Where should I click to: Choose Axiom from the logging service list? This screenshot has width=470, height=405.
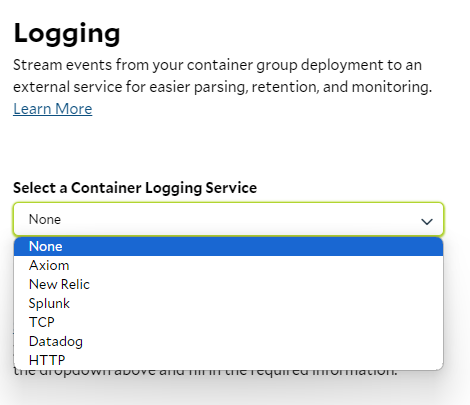click(x=228, y=265)
